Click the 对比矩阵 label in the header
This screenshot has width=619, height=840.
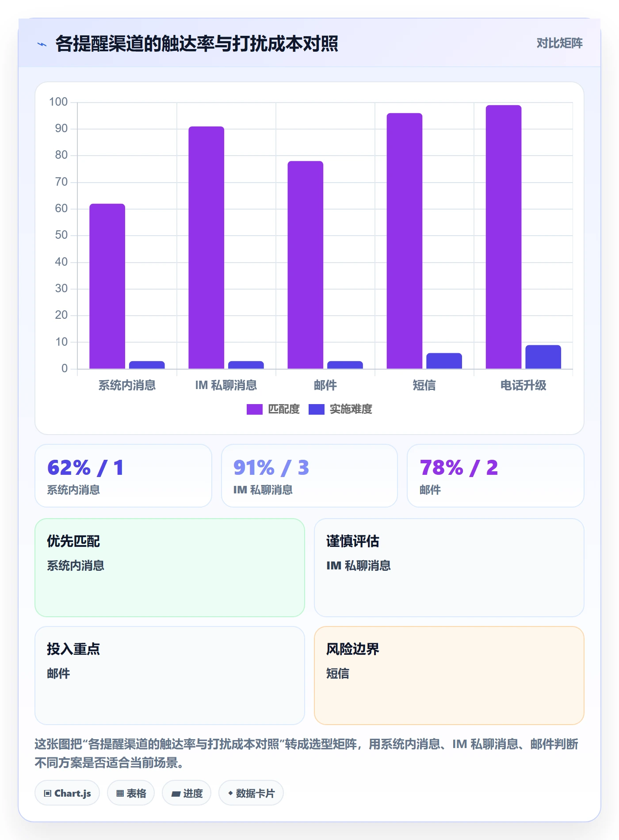pyautogui.click(x=559, y=43)
